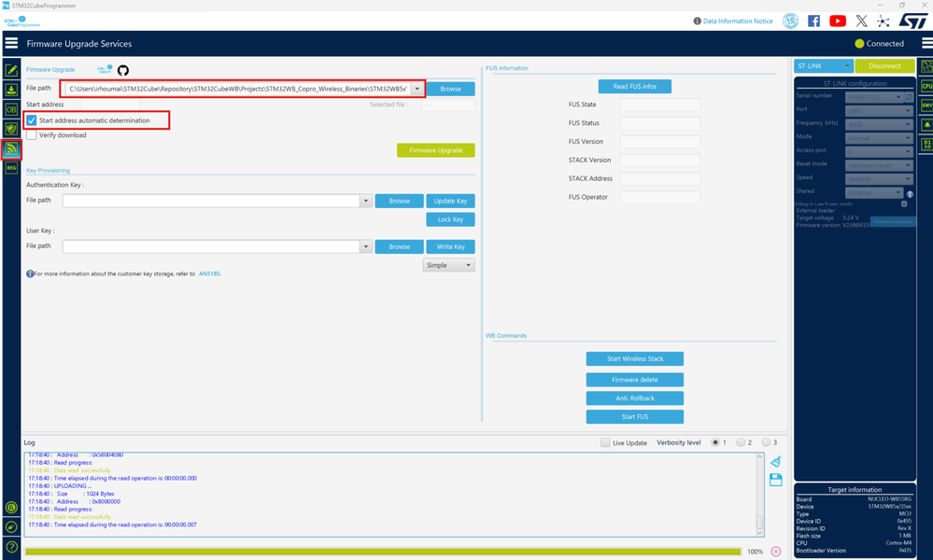Click Browse for the firmware file path

(450, 90)
